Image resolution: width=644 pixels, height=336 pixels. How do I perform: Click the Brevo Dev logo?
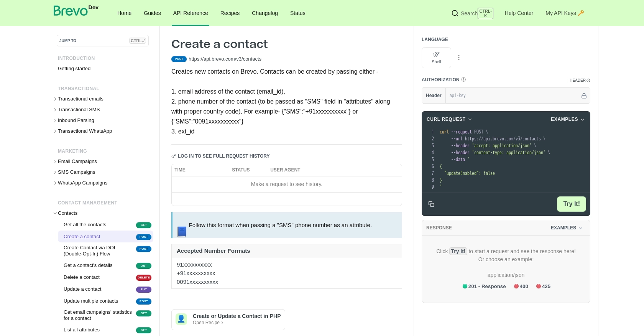pos(76,11)
